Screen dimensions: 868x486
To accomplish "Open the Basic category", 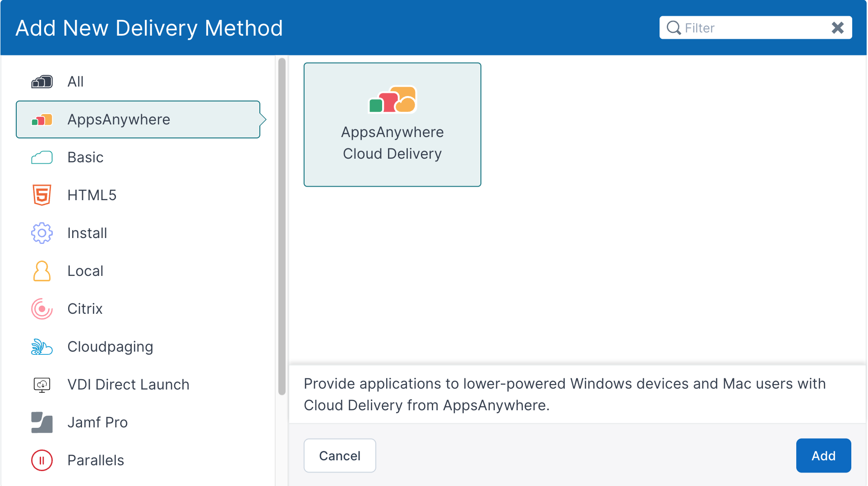I will coord(138,157).
